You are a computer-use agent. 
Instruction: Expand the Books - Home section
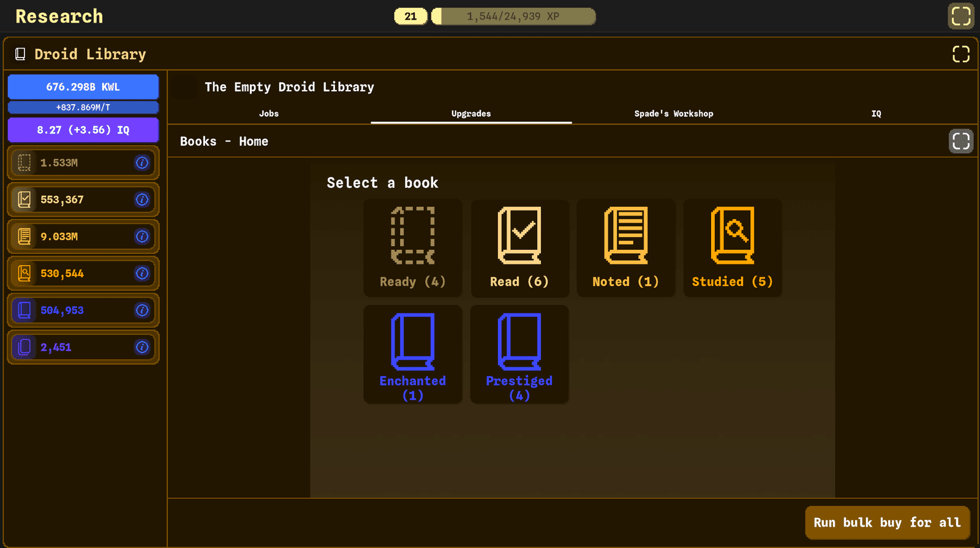coord(961,141)
